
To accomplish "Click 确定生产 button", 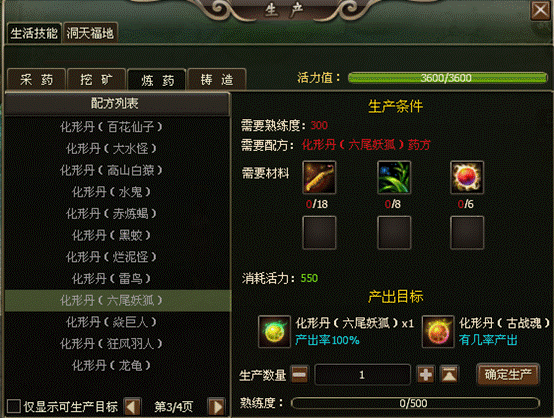I will click(508, 374).
